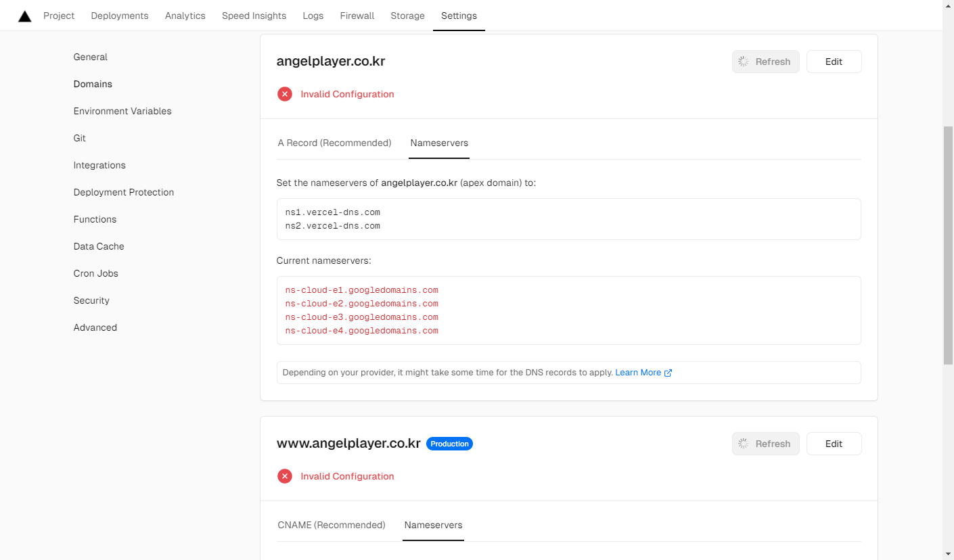The width and height of the screenshot is (954, 560).
Task: Click ns-cloud-e3.googledomains.com entry
Action: click(362, 317)
